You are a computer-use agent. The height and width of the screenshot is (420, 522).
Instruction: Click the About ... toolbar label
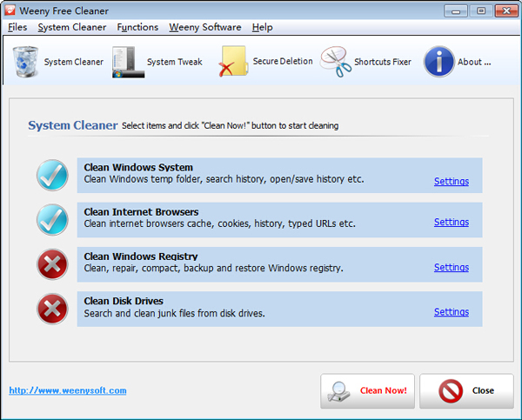(x=474, y=62)
